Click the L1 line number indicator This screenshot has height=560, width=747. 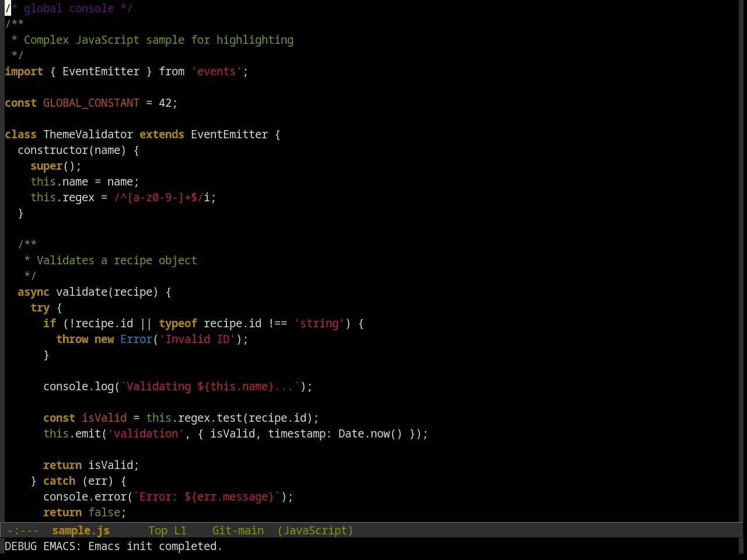180,530
